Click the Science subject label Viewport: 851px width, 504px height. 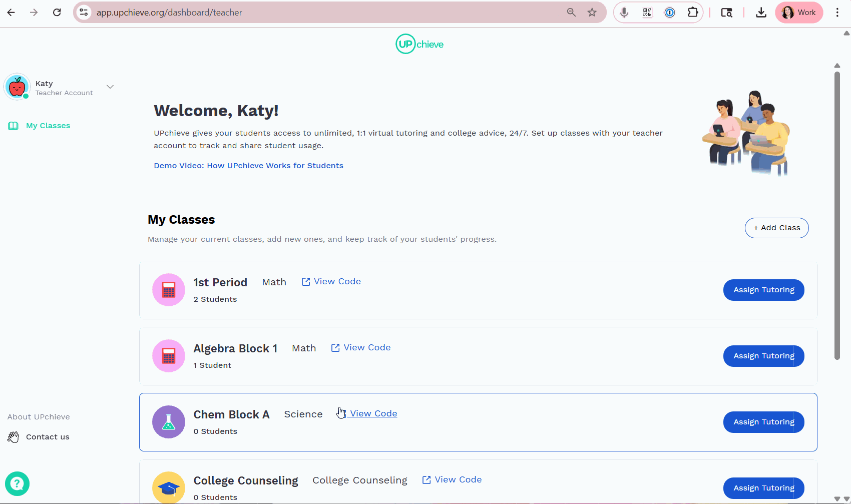tap(303, 414)
